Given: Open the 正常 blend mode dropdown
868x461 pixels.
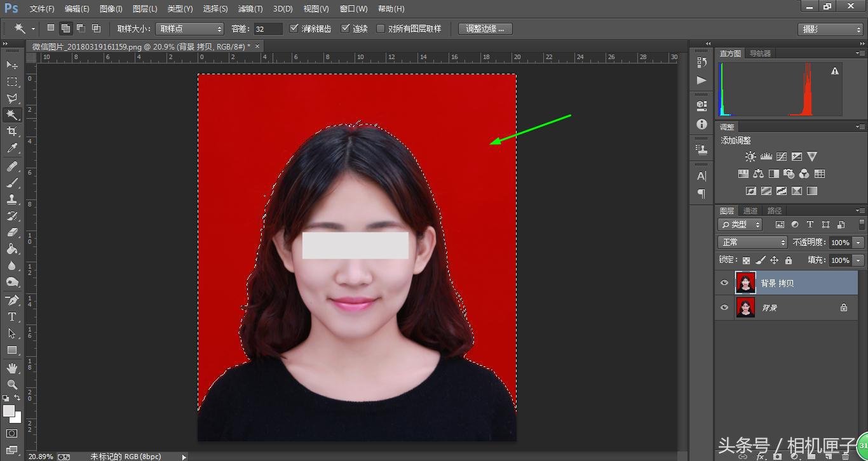Looking at the screenshot, I should coord(752,242).
